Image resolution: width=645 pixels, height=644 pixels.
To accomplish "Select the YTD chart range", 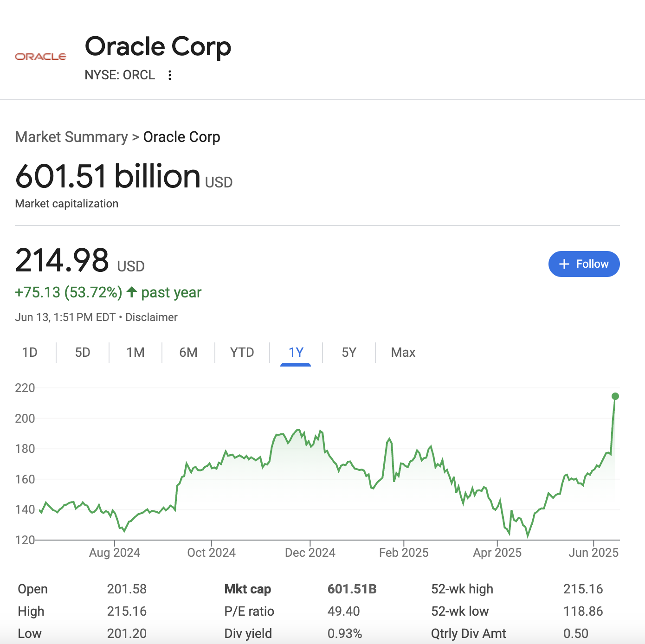I will [241, 352].
